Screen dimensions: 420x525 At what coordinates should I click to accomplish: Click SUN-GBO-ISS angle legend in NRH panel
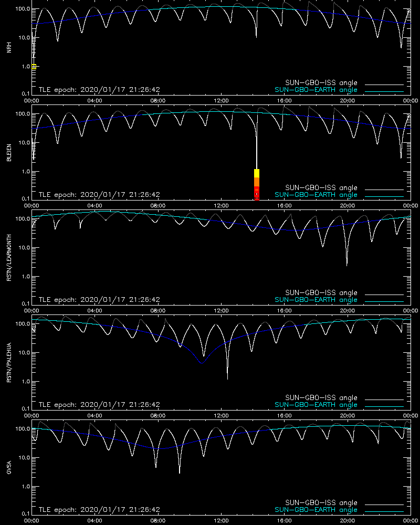[321, 83]
